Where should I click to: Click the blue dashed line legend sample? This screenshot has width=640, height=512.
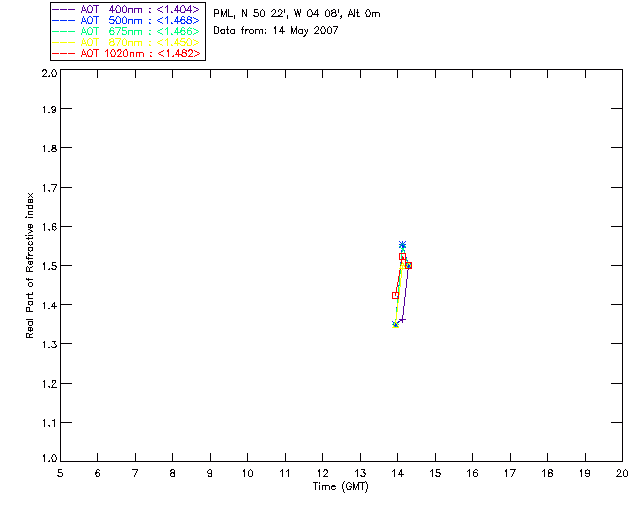click(64, 20)
